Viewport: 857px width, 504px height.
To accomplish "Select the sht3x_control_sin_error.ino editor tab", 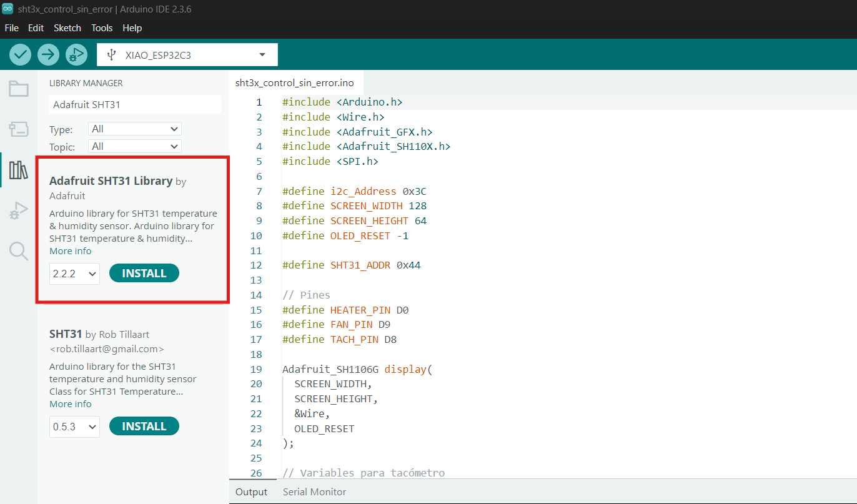I will 295,82.
